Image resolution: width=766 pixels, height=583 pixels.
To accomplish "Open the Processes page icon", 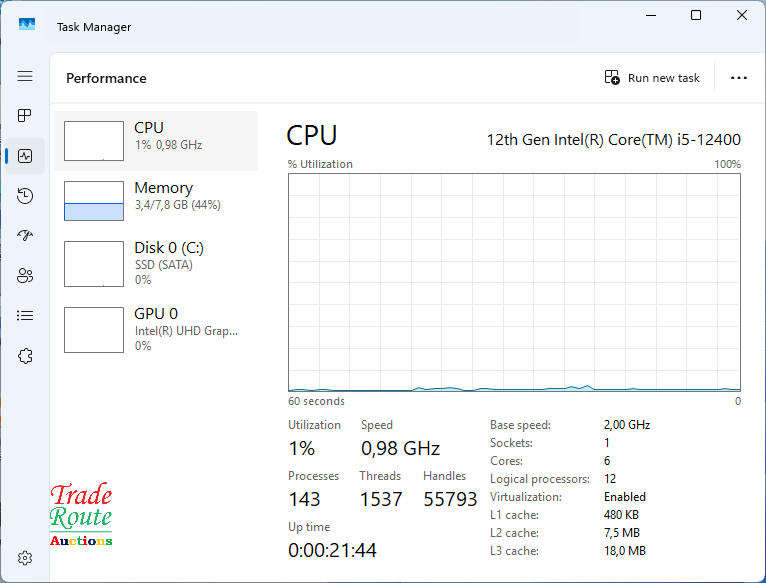I will pyautogui.click(x=25, y=116).
